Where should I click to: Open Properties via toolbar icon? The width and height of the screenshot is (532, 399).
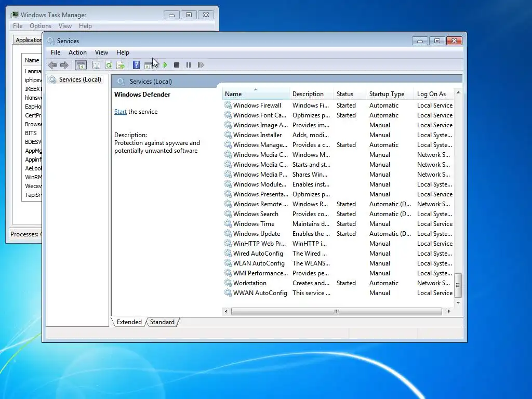pyautogui.click(x=96, y=65)
